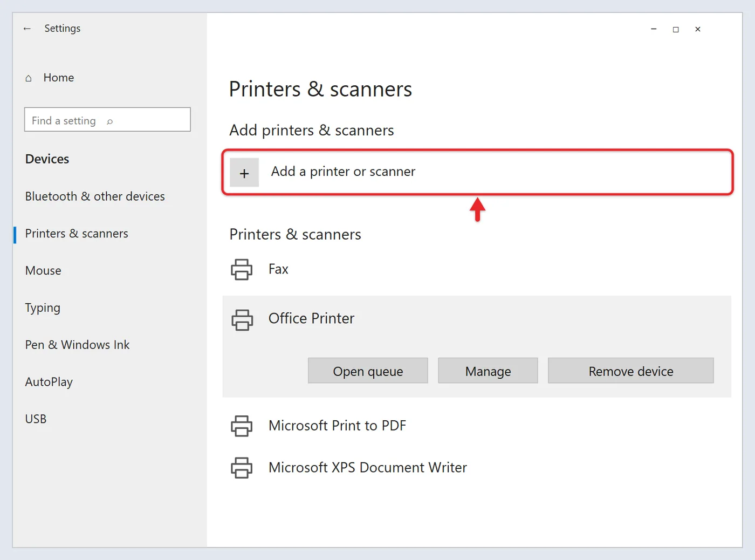Click Remove device button
Screen dimensions: 755x560
[631, 371]
